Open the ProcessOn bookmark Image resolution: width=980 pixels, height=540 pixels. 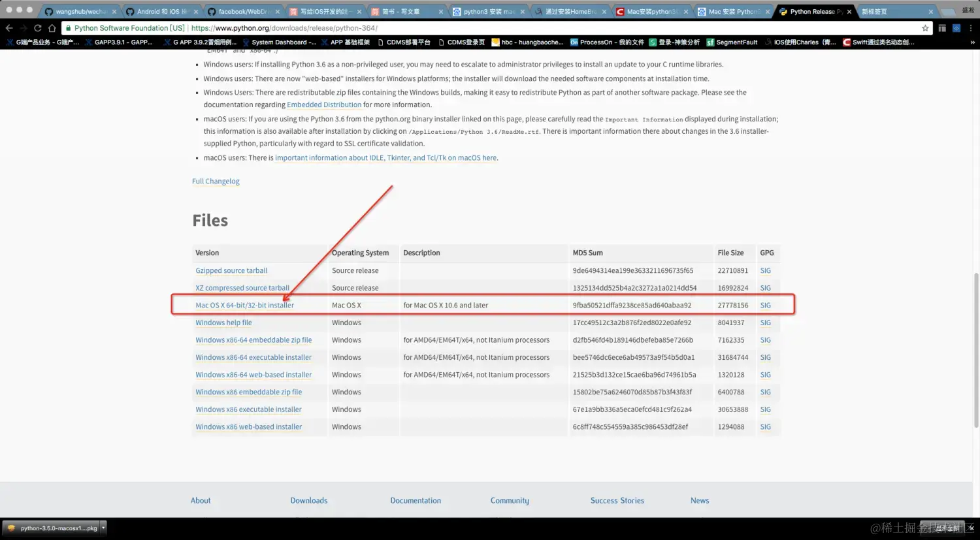607,42
